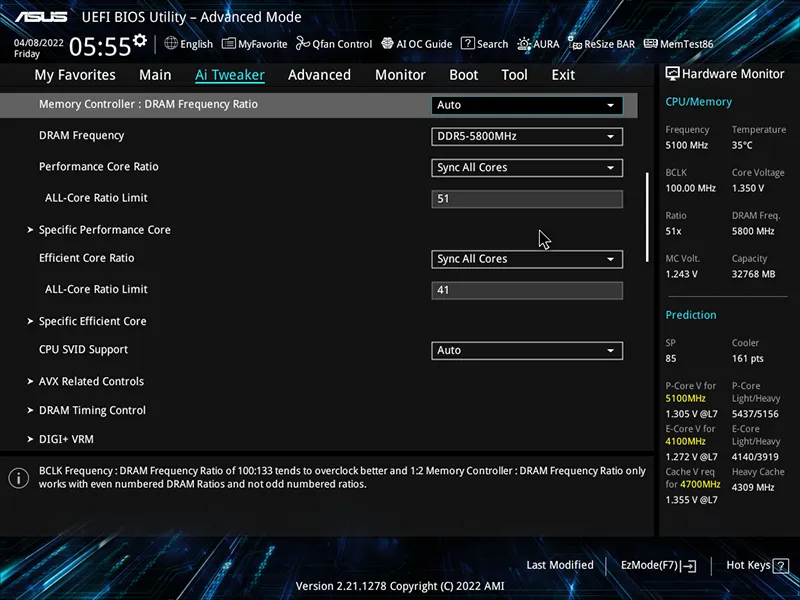Screen dimensions: 800x600
Task: Select the Performance Core Ratio label
Action: pyautogui.click(x=98, y=167)
